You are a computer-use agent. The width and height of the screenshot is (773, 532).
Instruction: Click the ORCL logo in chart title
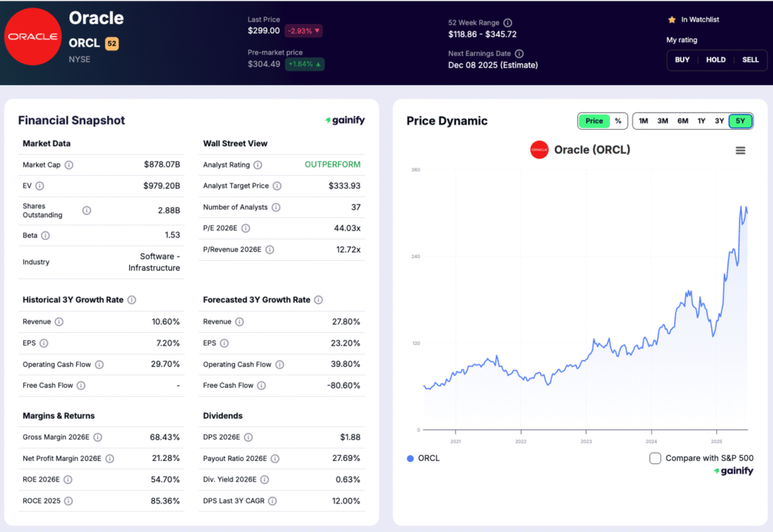(538, 149)
